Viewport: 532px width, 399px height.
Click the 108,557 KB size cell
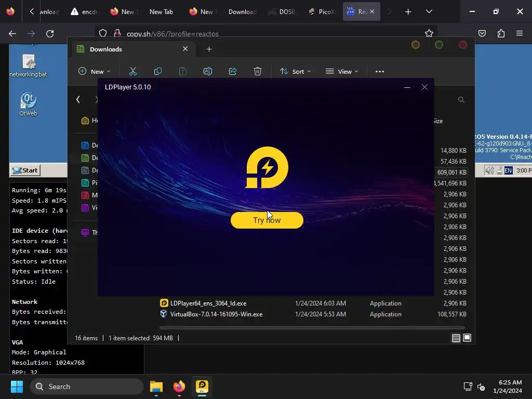pyautogui.click(x=451, y=314)
